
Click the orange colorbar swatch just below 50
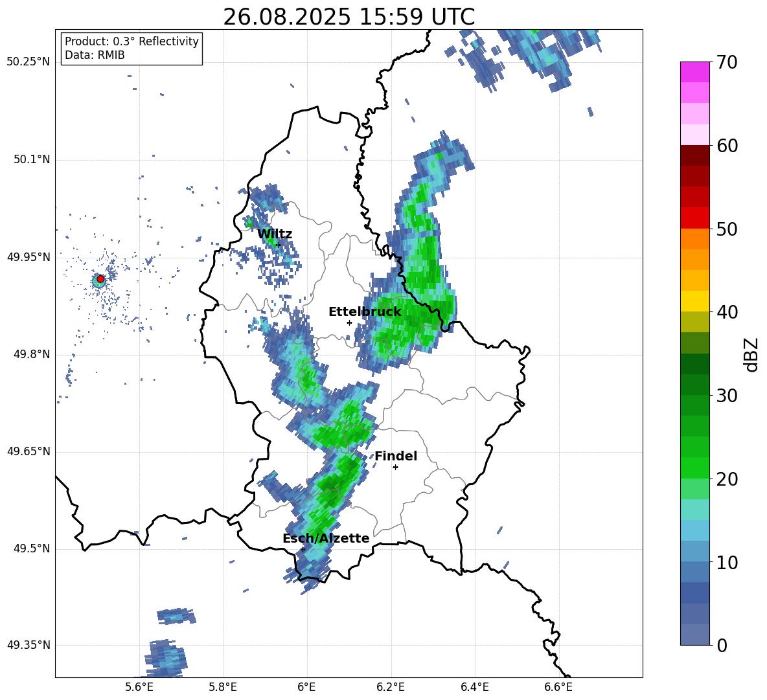click(694, 239)
